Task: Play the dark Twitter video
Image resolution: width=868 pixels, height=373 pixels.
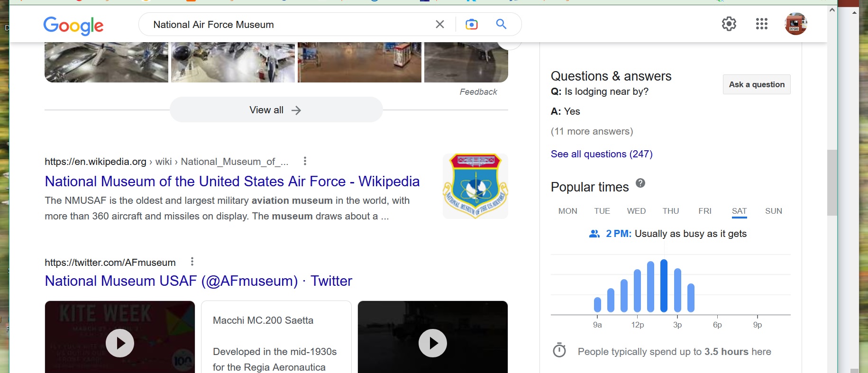Action: point(433,343)
